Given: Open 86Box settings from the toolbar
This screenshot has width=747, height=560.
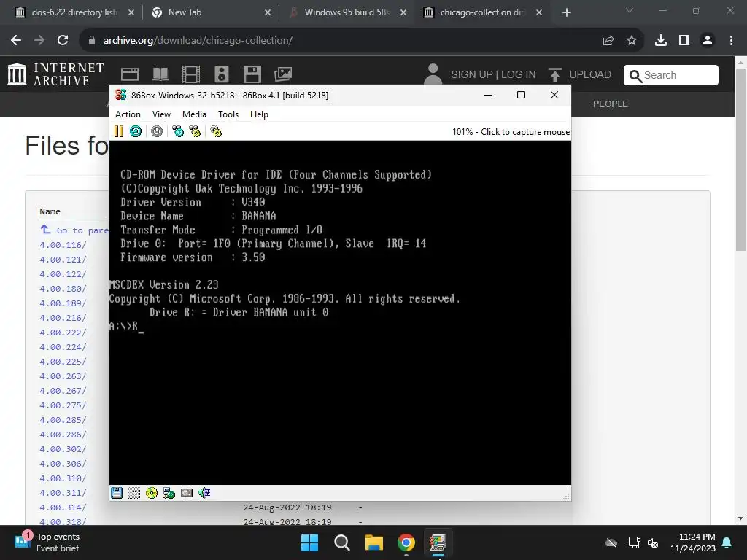Looking at the screenshot, I should tap(216, 131).
